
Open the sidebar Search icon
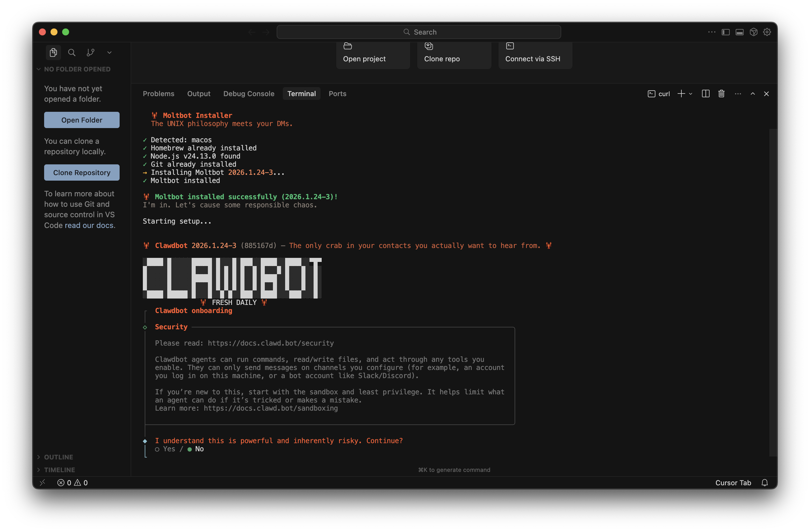(71, 53)
